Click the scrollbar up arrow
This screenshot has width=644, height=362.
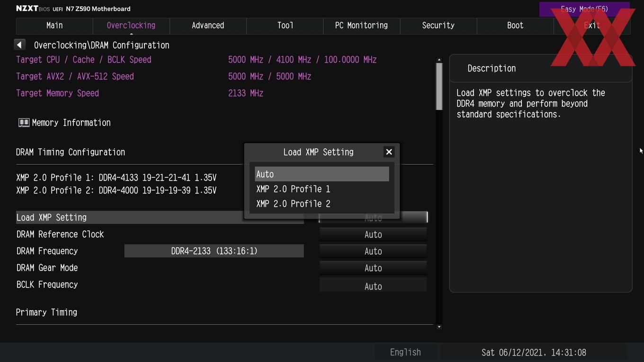coord(439,60)
